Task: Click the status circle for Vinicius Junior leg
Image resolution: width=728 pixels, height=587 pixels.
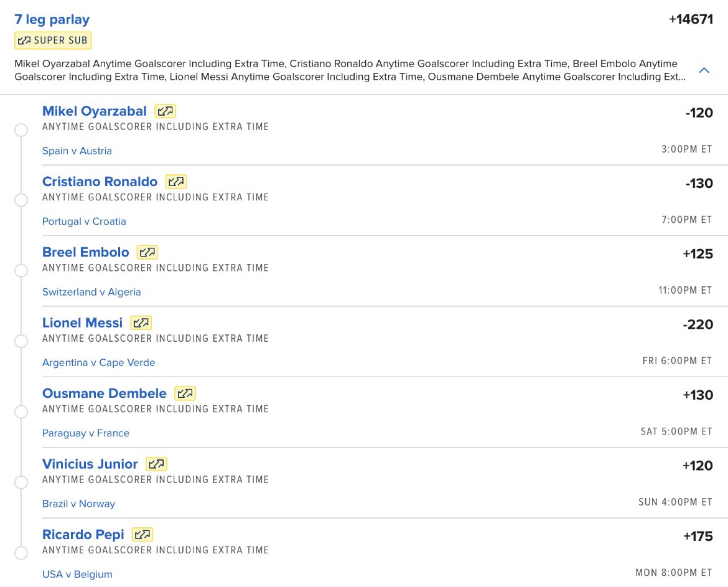Action: pyautogui.click(x=21, y=482)
